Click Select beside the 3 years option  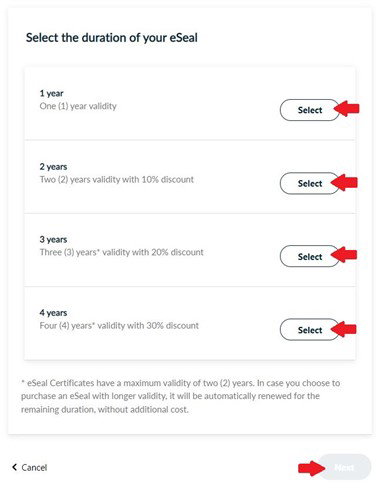pyautogui.click(x=310, y=256)
